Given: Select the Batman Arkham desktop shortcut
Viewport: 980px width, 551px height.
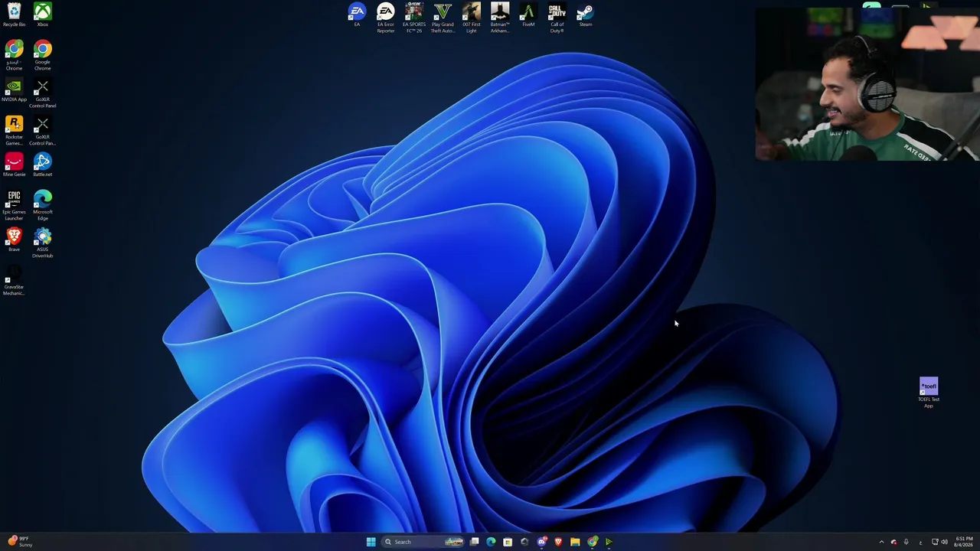Looking at the screenshot, I should [500, 18].
